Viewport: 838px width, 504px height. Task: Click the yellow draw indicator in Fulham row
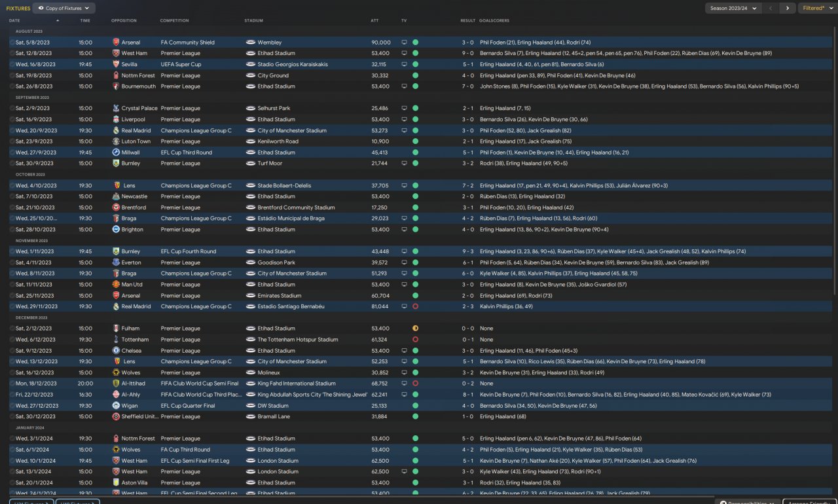[x=415, y=329]
